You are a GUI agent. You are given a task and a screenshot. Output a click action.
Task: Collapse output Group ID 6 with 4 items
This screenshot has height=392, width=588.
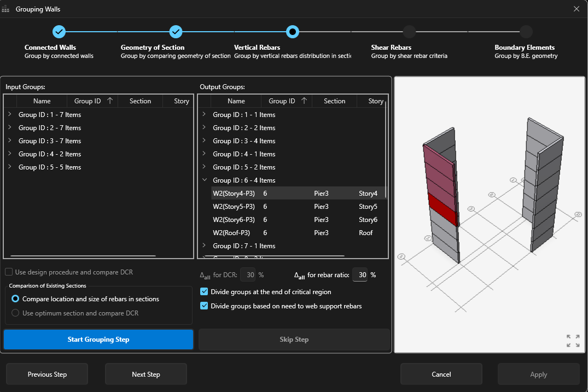pyautogui.click(x=205, y=180)
